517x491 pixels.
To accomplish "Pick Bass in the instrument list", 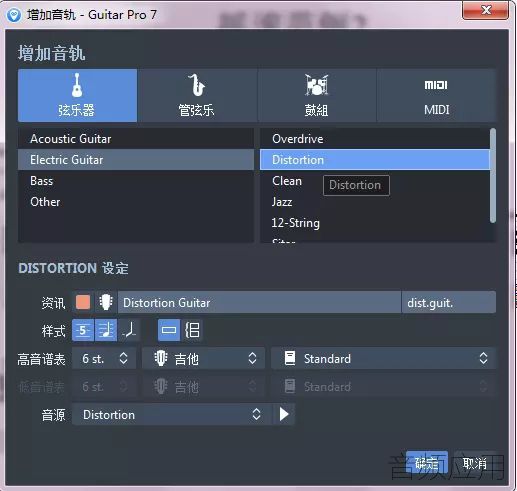I will tap(136, 181).
